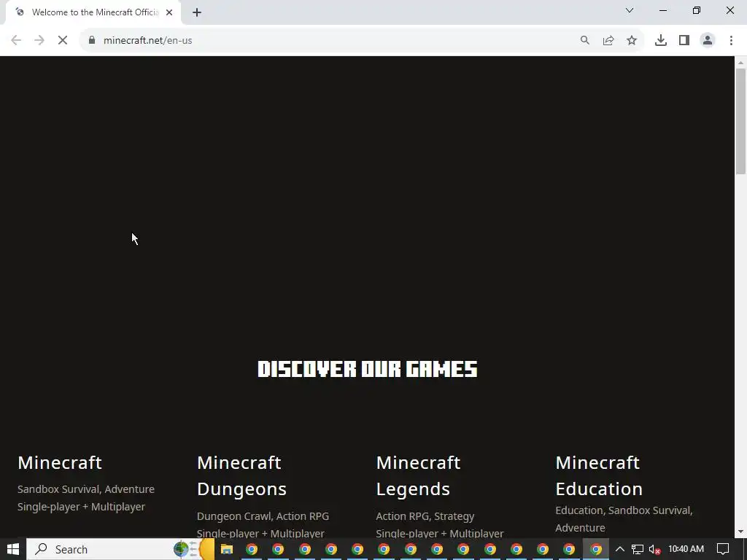Click the Discover Our Games heading
This screenshot has height=560, width=747.
point(368,369)
